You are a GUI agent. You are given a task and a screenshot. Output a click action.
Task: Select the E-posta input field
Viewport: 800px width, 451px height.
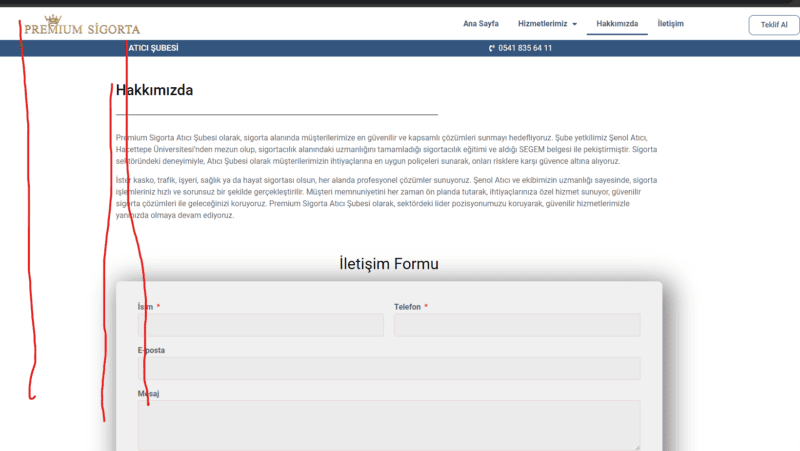click(x=389, y=368)
